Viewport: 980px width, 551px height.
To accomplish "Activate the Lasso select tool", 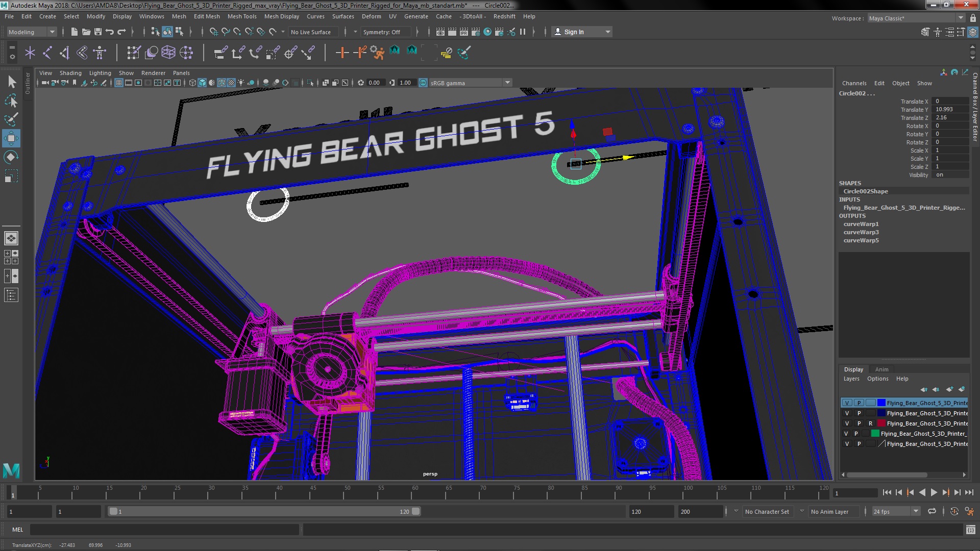I will coord(11,101).
